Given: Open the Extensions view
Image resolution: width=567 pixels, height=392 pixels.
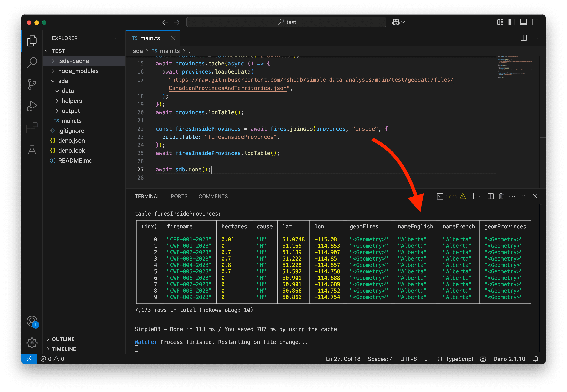Looking at the screenshot, I should [32, 128].
